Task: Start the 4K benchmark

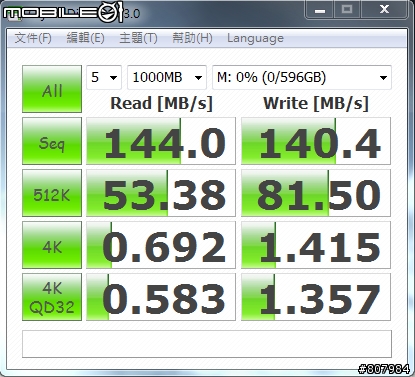Action: coord(52,245)
